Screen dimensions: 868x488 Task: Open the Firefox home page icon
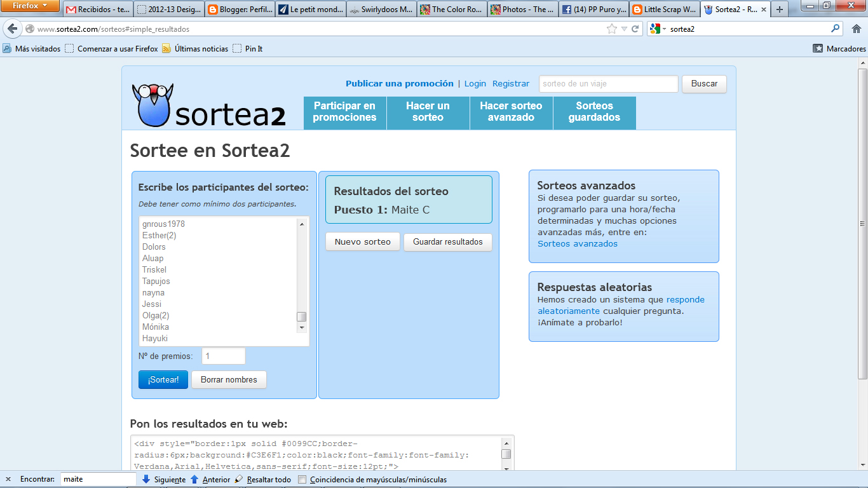[855, 29]
